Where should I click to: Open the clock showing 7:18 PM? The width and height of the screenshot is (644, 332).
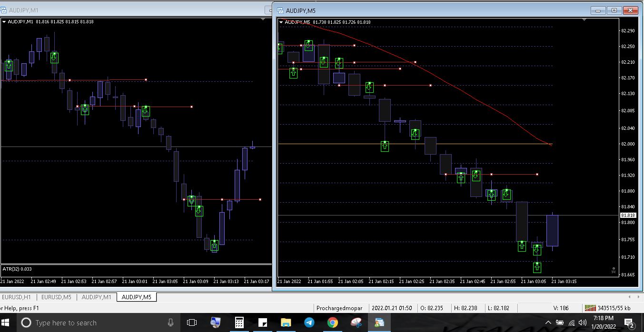coord(603,322)
